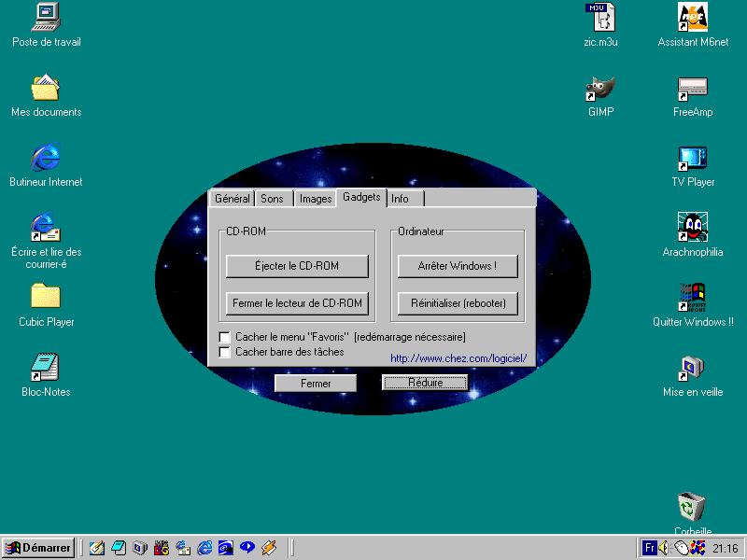Open the www.chez.com/logiciel link
Image resolution: width=747 pixels, height=560 pixels.
pyautogui.click(x=458, y=358)
